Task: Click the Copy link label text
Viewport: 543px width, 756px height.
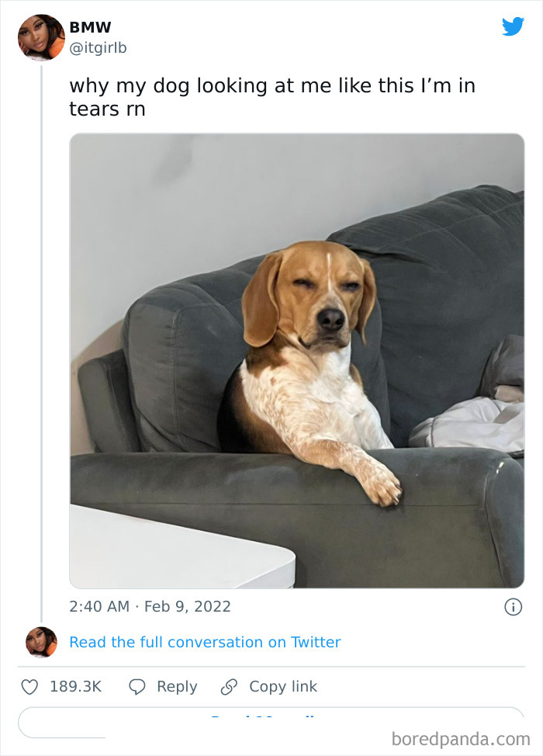Action: tap(285, 686)
